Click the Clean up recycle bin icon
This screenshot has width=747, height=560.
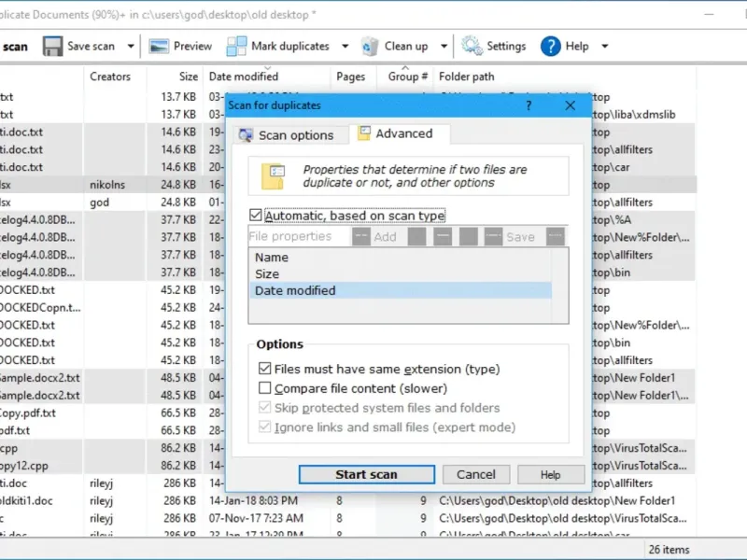point(370,46)
